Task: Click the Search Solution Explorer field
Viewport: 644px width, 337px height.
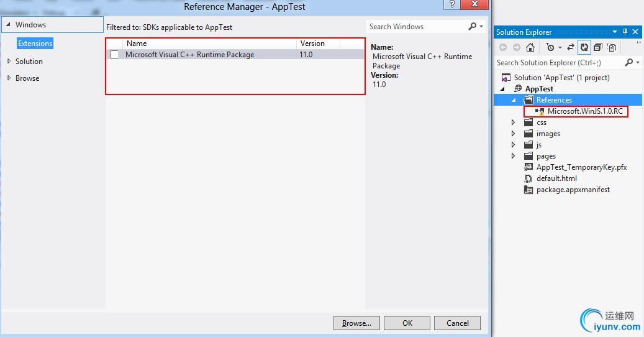Action: tap(558, 62)
